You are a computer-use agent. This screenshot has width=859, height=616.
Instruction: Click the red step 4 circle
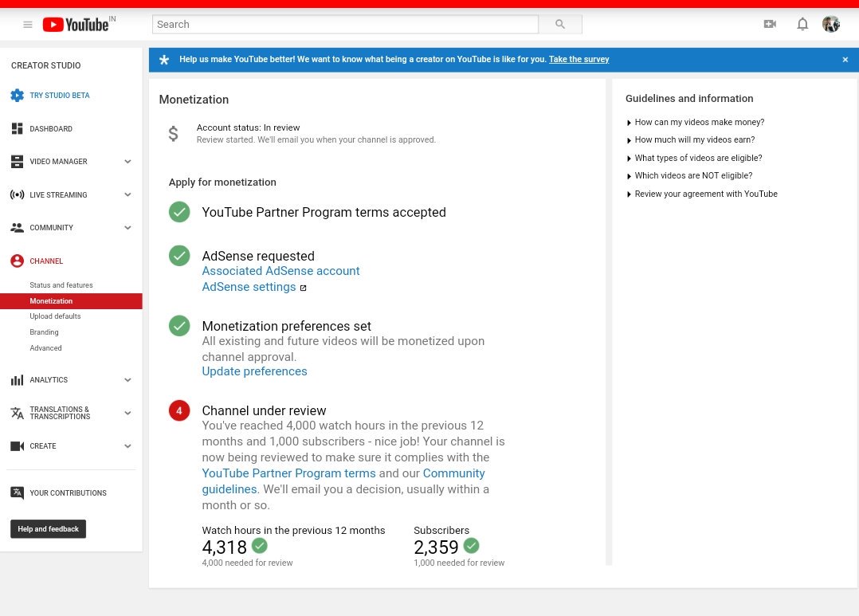(x=179, y=410)
